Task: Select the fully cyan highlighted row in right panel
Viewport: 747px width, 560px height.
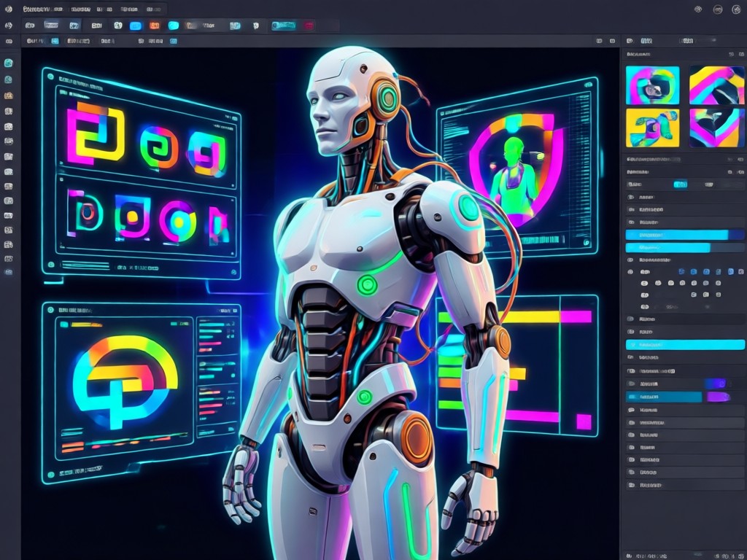Action: 685,344
